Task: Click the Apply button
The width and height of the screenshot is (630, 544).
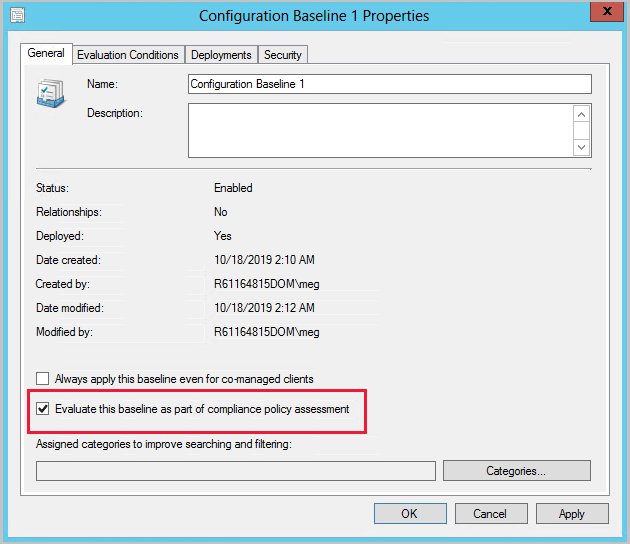Action: click(572, 513)
